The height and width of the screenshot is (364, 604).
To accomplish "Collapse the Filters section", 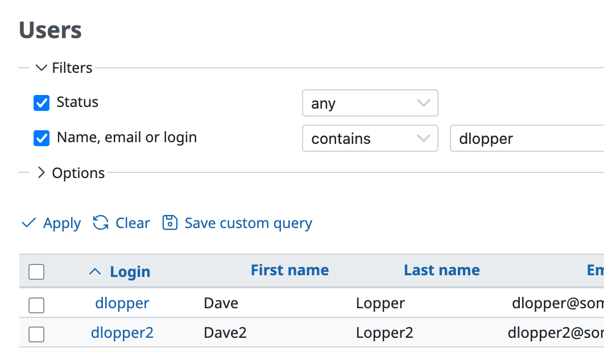I will coord(41,68).
